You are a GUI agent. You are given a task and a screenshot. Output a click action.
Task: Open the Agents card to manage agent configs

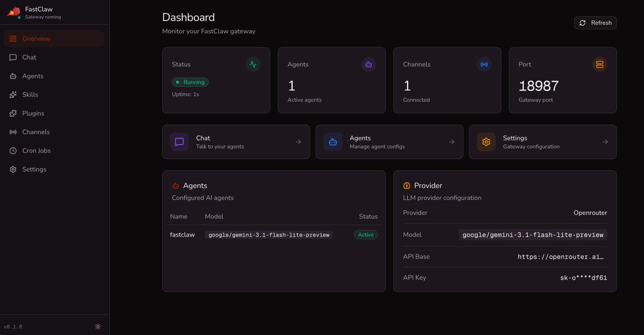click(389, 141)
